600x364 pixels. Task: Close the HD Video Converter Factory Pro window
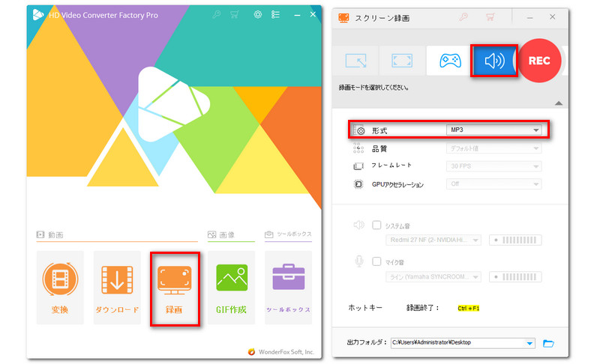click(313, 14)
